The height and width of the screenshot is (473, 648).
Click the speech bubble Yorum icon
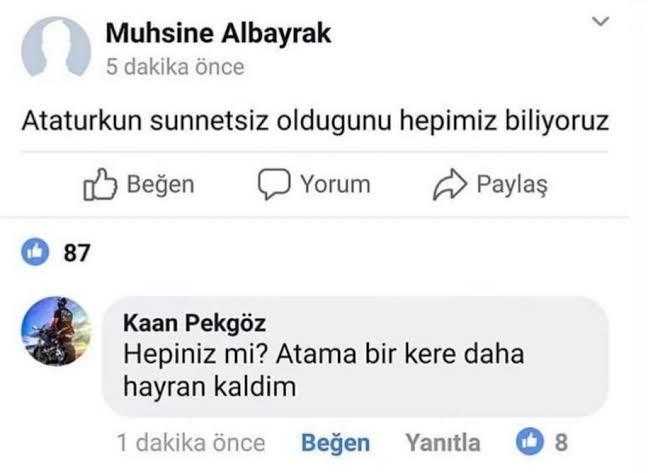click(273, 185)
